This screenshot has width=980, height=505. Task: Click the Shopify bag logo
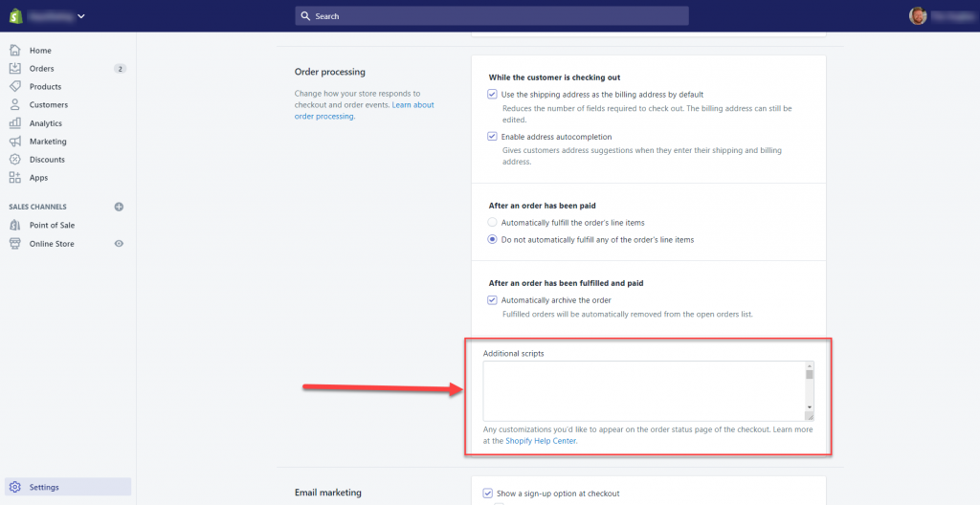[15, 16]
